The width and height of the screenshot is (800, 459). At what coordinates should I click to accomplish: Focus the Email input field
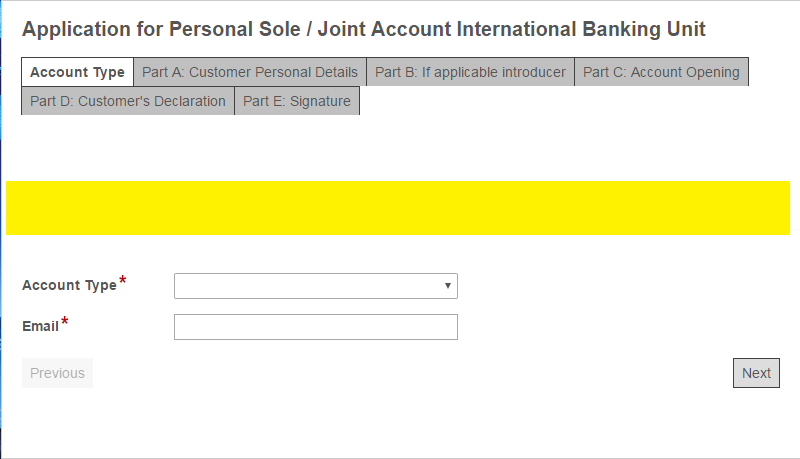[315, 327]
